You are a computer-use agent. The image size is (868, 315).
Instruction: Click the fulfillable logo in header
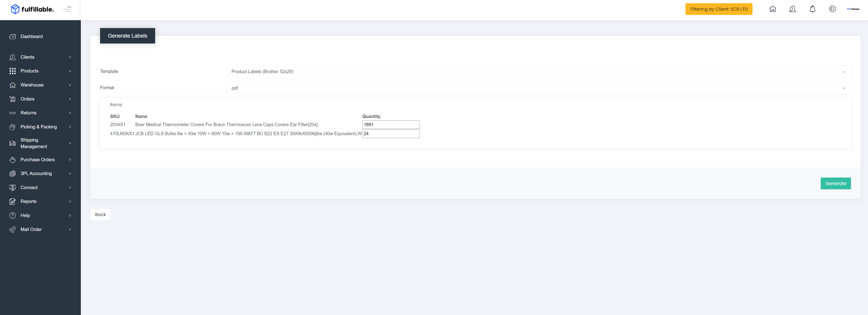click(32, 9)
